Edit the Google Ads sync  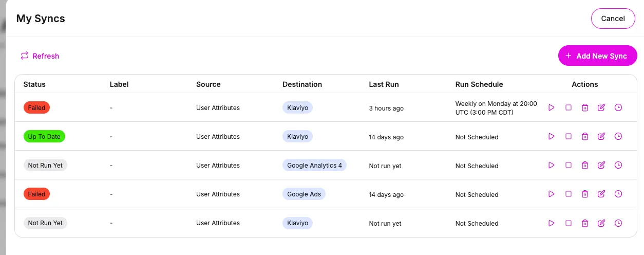(x=601, y=194)
